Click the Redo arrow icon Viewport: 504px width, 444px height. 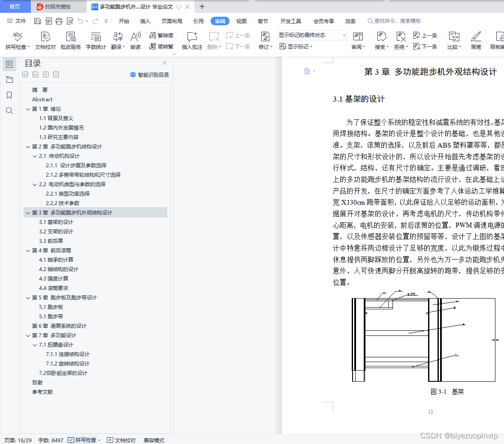click(96, 21)
